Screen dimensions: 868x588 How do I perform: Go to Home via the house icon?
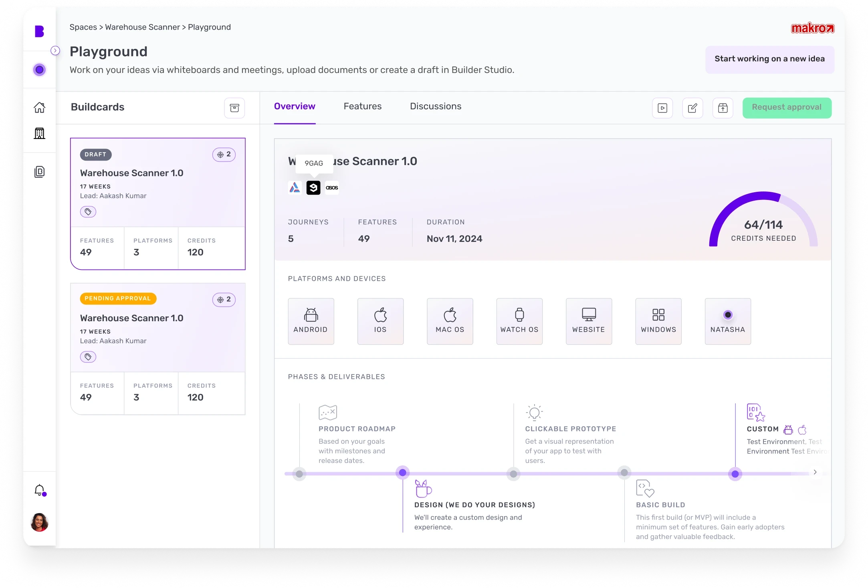point(39,107)
